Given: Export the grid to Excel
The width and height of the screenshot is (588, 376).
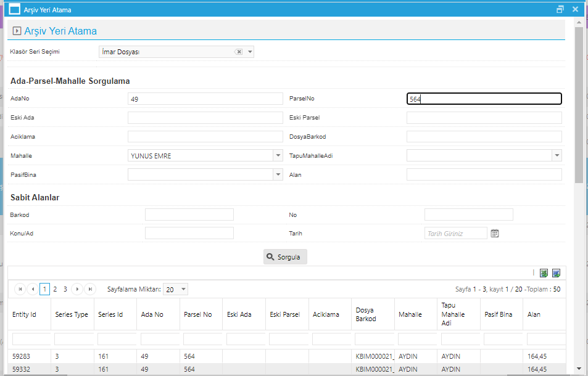Looking at the screenshot, I should click(544, 273).
